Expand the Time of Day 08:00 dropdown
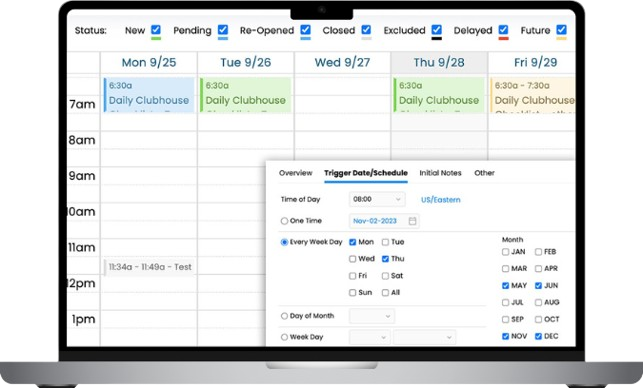 coord(377,199)
